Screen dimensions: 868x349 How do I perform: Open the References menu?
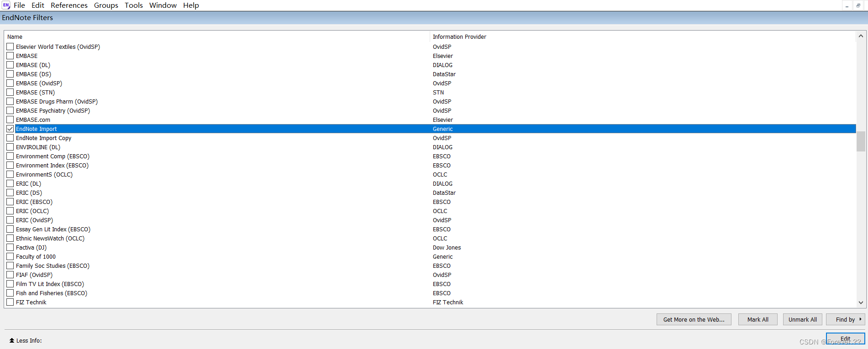click(x=69, y=5)
